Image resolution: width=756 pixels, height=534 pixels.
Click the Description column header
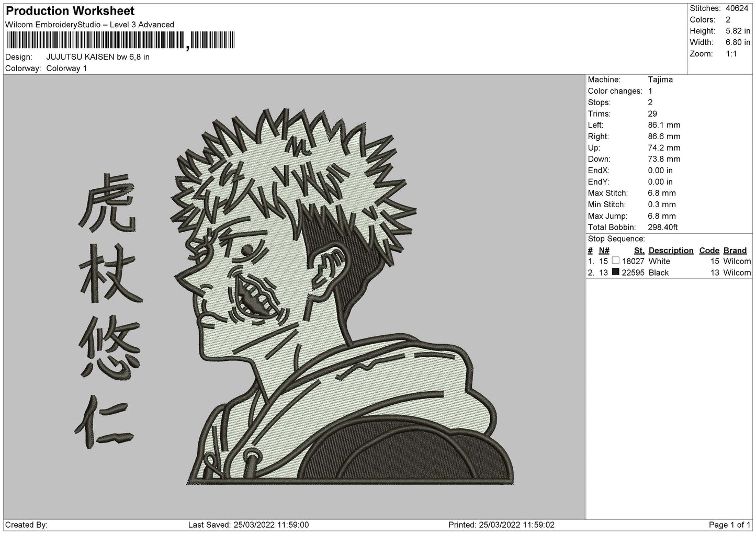coord(671,250)
